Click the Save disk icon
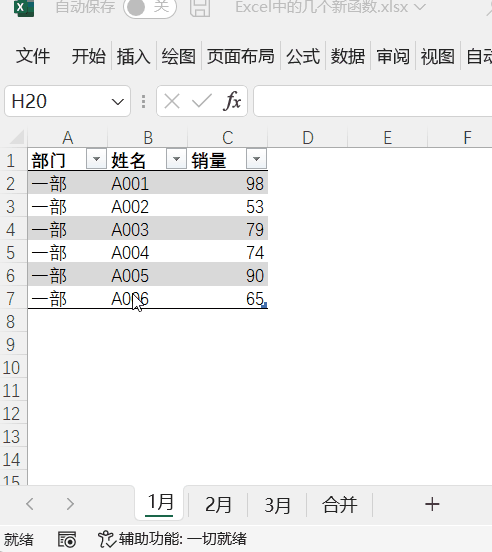 [200, 8]
